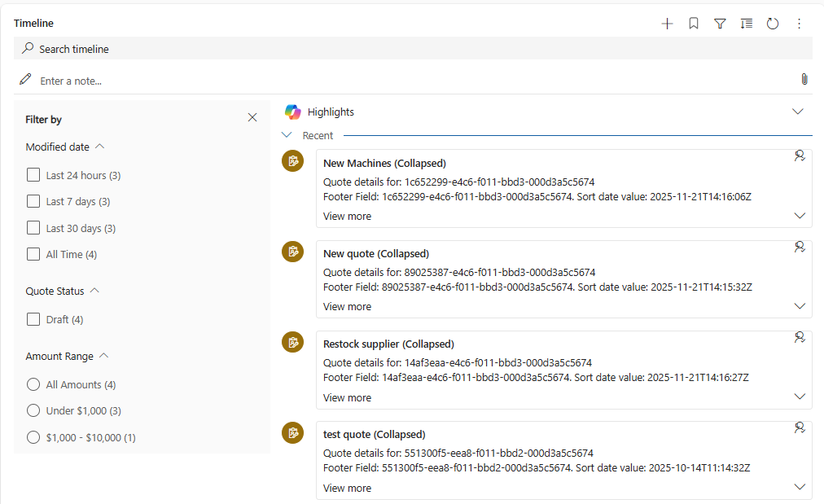
Task: Open the more commands vertical ellipsis
Action: click(x=799, y=24)
